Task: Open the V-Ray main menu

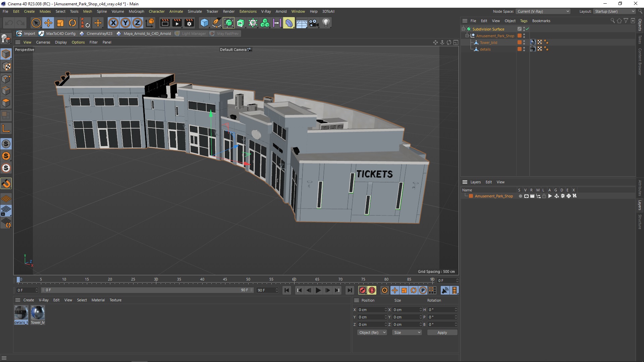Action: click(x=266, y=11)
